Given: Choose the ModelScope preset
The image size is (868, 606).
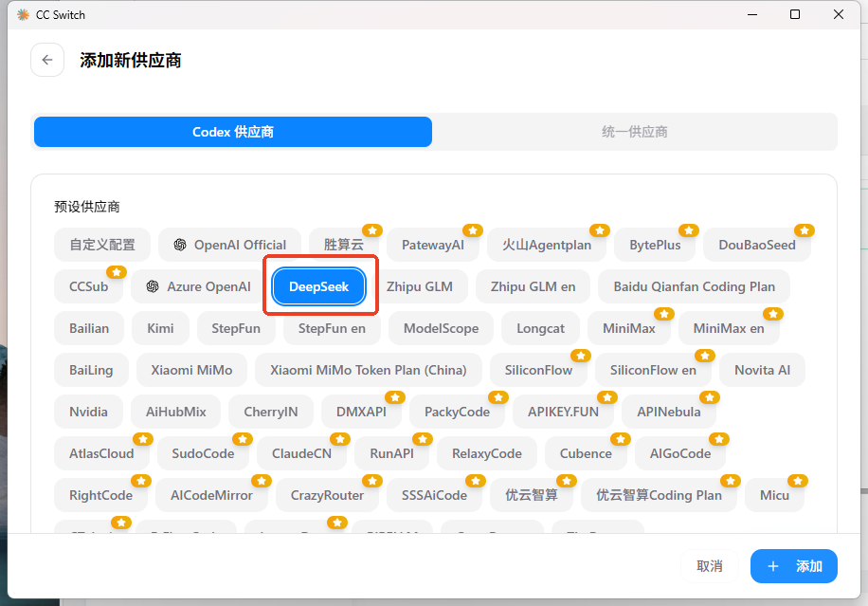Looking at the screenshot, I should (442, 328).
